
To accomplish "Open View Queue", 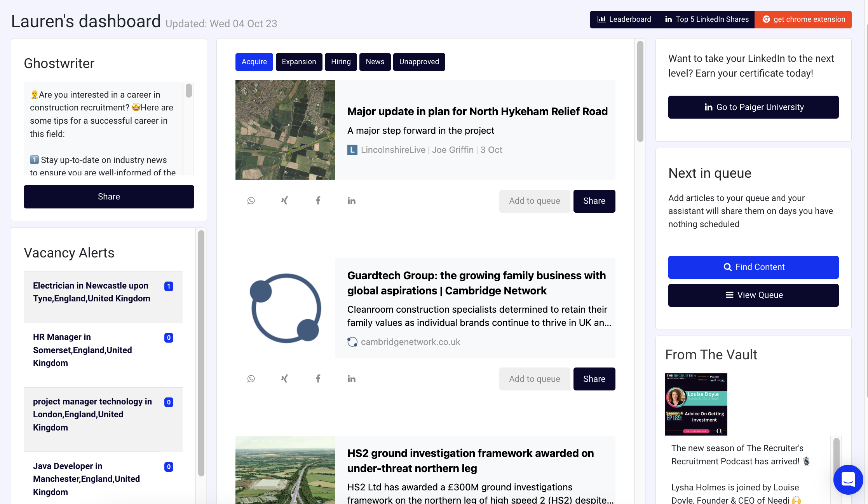I will pyautogui.click(x=753, y=295).
